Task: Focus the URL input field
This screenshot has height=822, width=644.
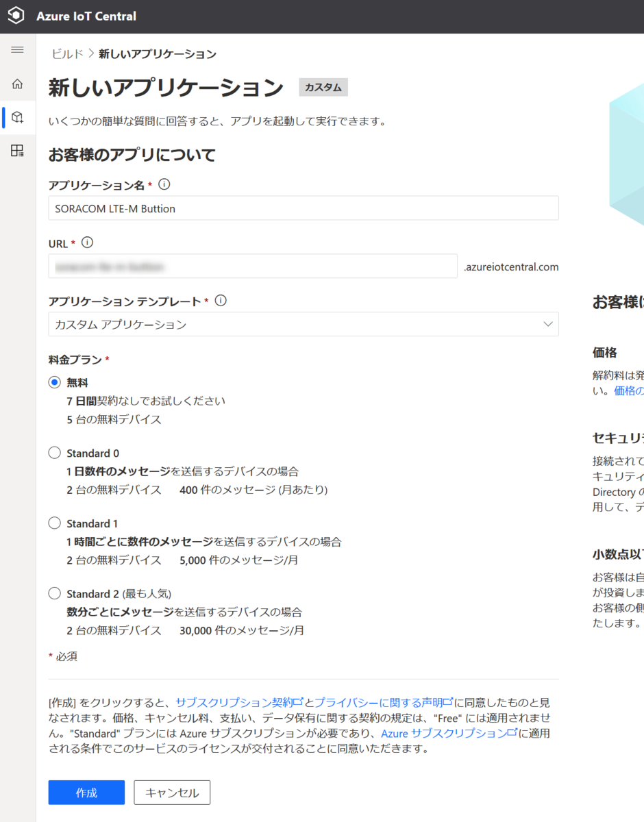Action: [x=253, y=266]
